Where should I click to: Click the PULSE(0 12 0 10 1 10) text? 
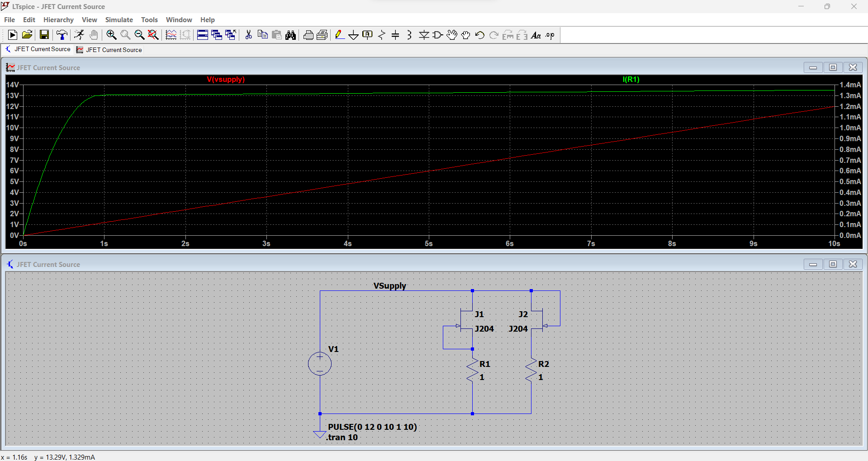point(372,427)
